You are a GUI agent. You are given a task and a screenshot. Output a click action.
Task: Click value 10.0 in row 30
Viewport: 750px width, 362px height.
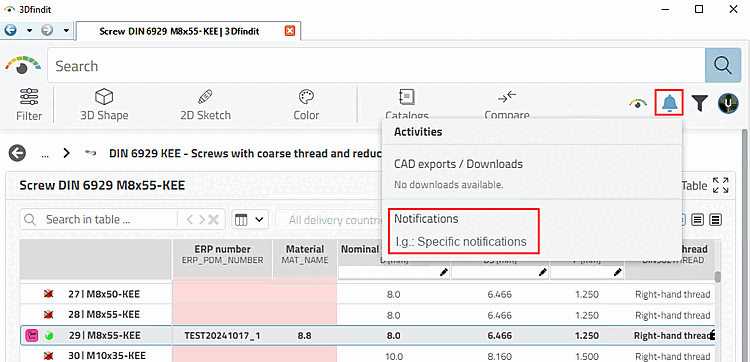tap(394, 357)
